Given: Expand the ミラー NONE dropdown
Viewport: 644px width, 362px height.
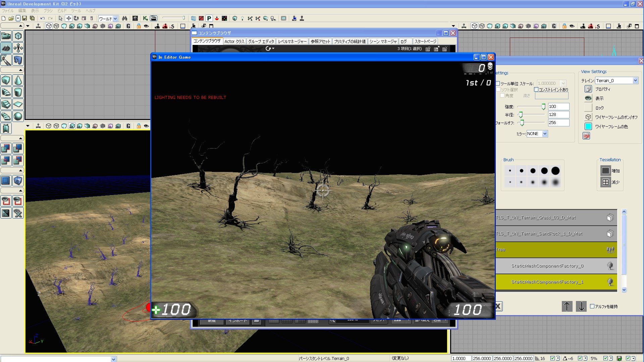Looking at the screenshot, I should 545,133.
